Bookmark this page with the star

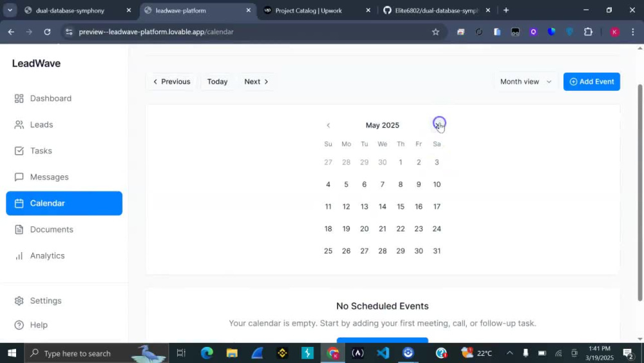pos(436,32)
